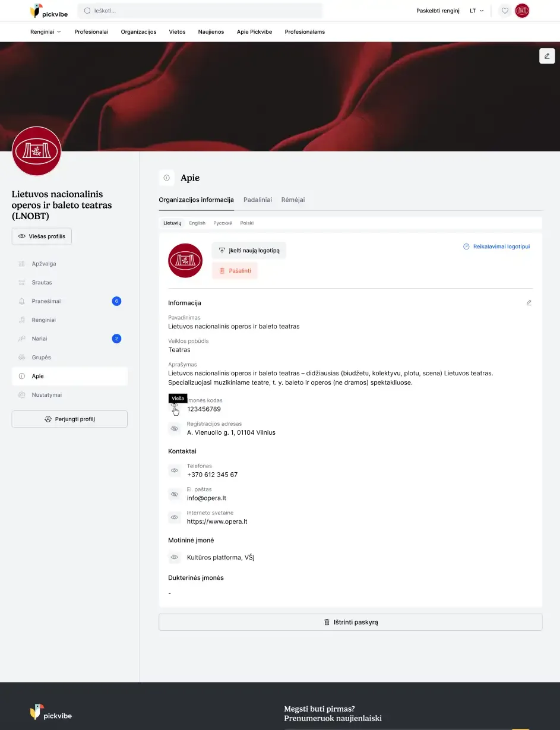Click the Srautas sidebar icon
The image size is (560, 730).
coord(22,283)
